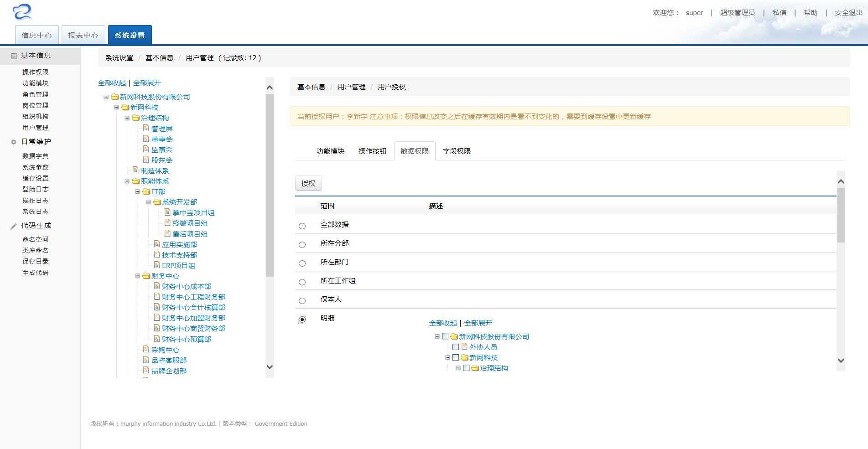Click folder icon beside 职能体系
The width and height of the screenshot is (868, 449).
[136, 181]
